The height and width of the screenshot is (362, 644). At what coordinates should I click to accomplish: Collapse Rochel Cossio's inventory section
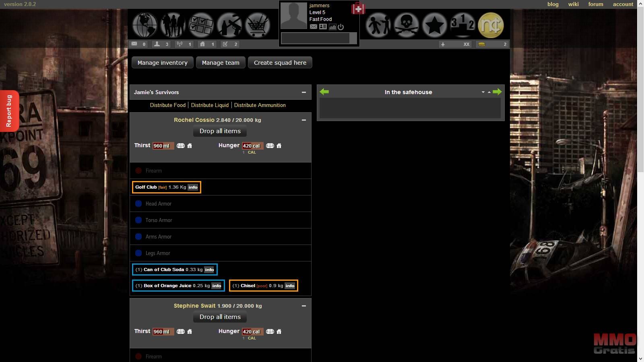[304, 120]
